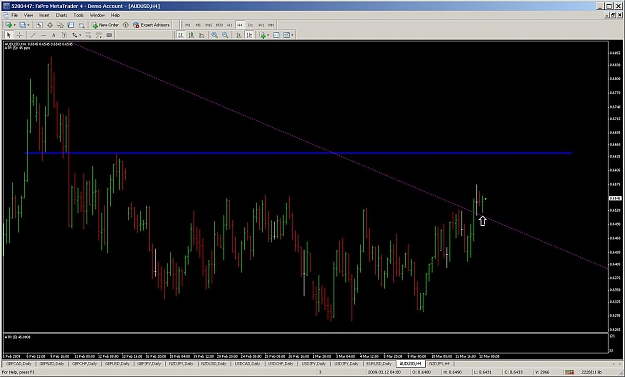
Task: Zoom out of the chart
Action: pyautogui.click(x=225, y=35)
